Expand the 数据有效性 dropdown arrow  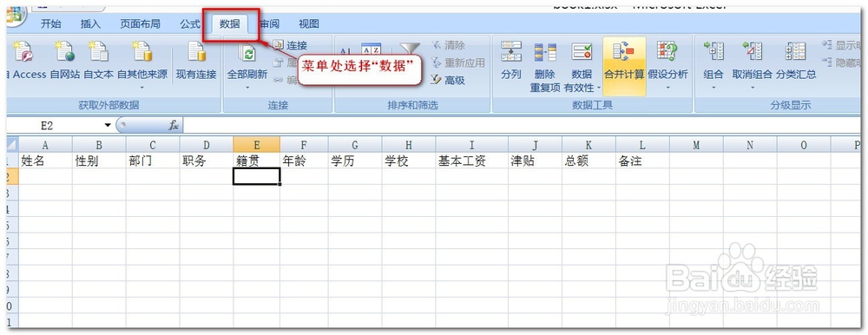(599, 88)
